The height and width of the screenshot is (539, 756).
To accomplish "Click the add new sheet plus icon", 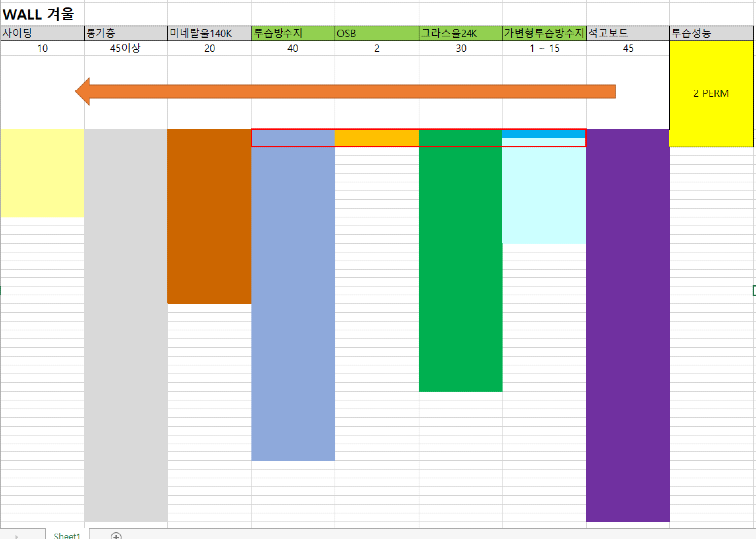I will 116,535.
